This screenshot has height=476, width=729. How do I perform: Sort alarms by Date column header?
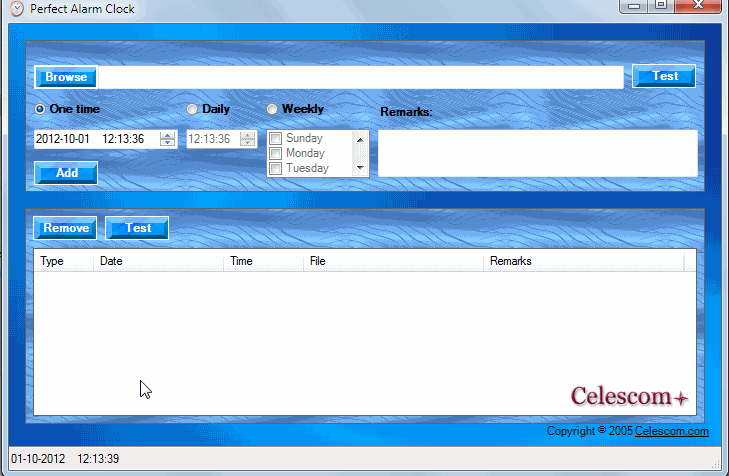pyautogui.click(x=158, y=261)
